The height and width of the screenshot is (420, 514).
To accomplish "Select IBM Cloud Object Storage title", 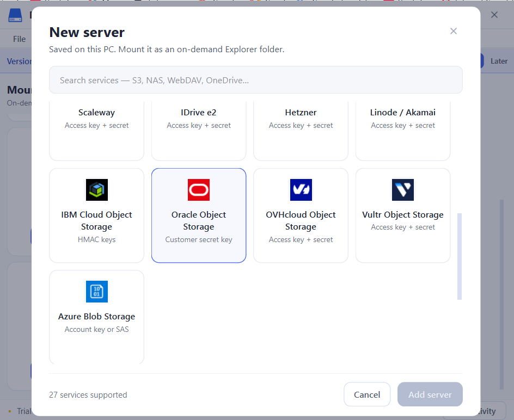I will 97,220.
